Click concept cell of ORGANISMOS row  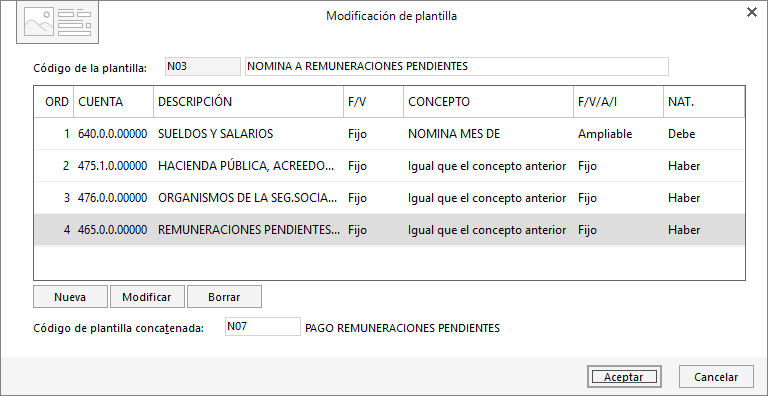tap(487, 198)
